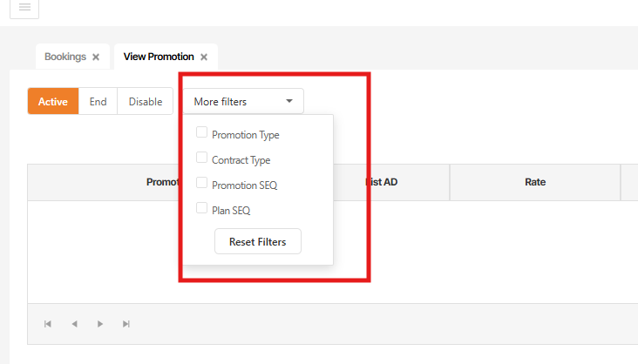The height and width of the screenshot is (364, 638).
Task: Open the hamburger menu
Action: (x=24, y=7)
